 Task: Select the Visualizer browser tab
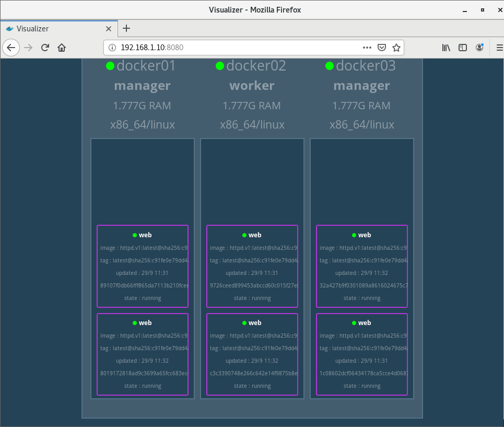pos(59,29)
